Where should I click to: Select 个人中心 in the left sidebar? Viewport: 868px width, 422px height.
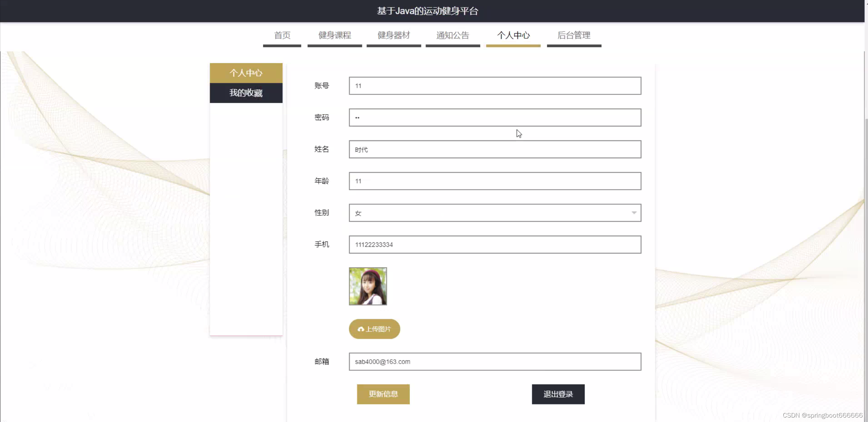246,73
